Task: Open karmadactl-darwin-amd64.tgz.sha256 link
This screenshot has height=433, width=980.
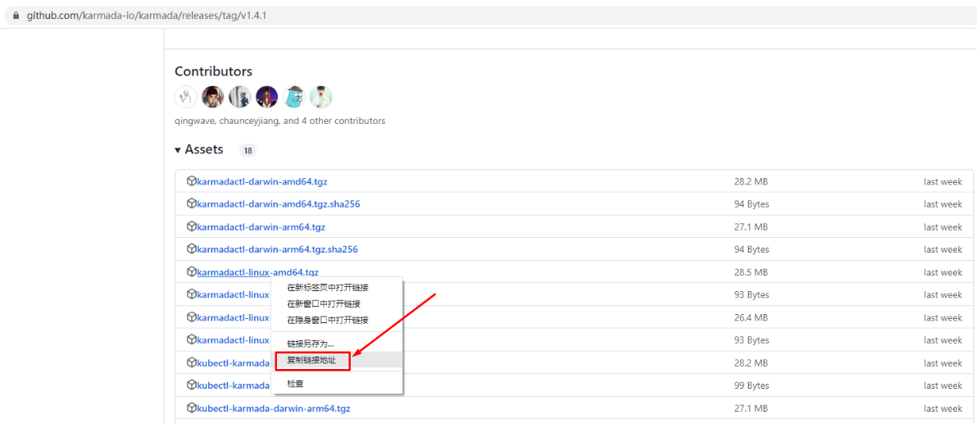Action: click(x=278, y=204)
